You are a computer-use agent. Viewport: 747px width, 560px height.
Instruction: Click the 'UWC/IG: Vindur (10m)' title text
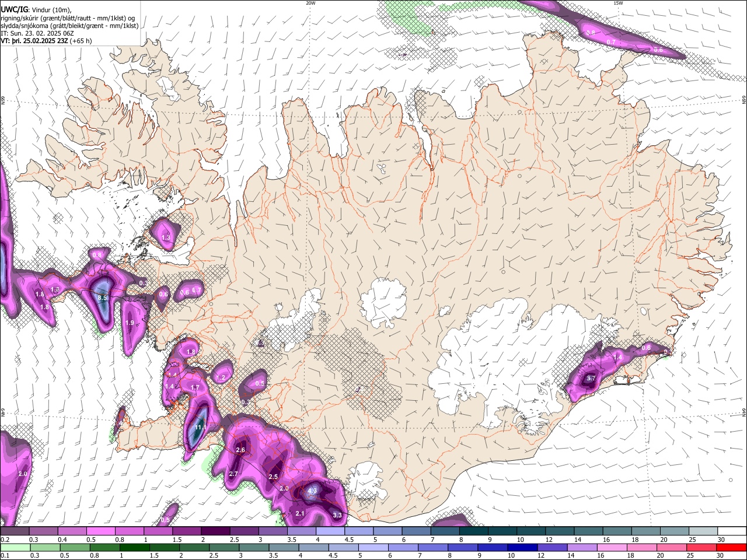[x=36, y=10]
